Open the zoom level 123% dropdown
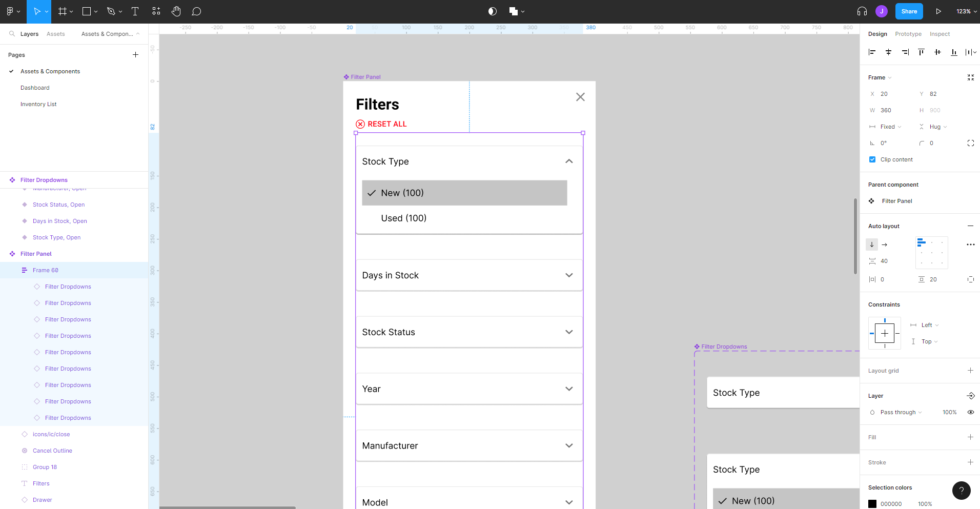 coord(966,11)
